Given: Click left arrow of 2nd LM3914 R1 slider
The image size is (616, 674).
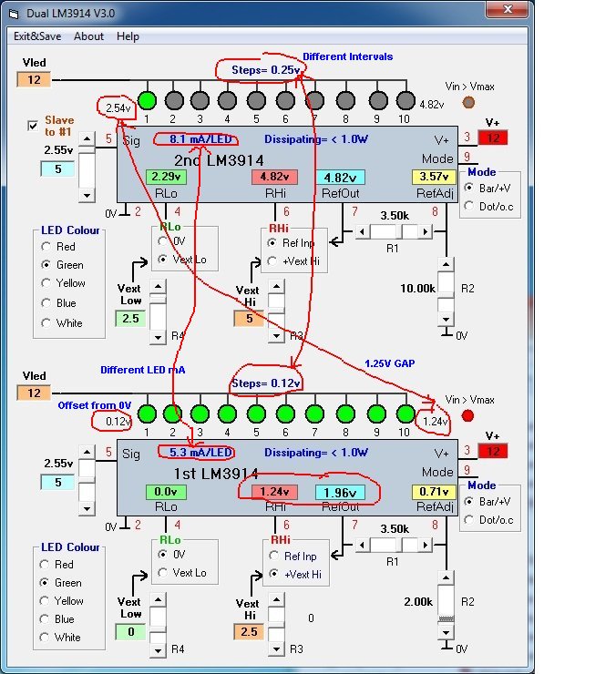Looking at the screenshot, I should pyautogui.click(x=362, y=231).
